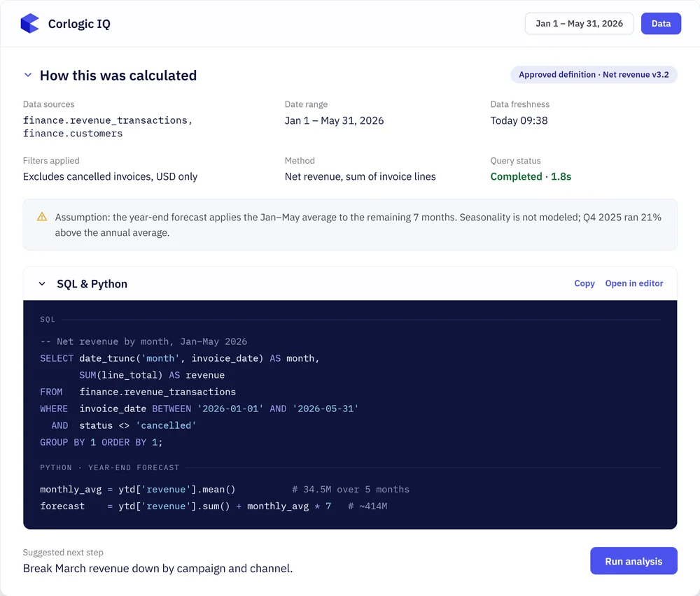Click the '# ~414M' code comment
This screenshot has height=596, width=700.
pos(367,506)
